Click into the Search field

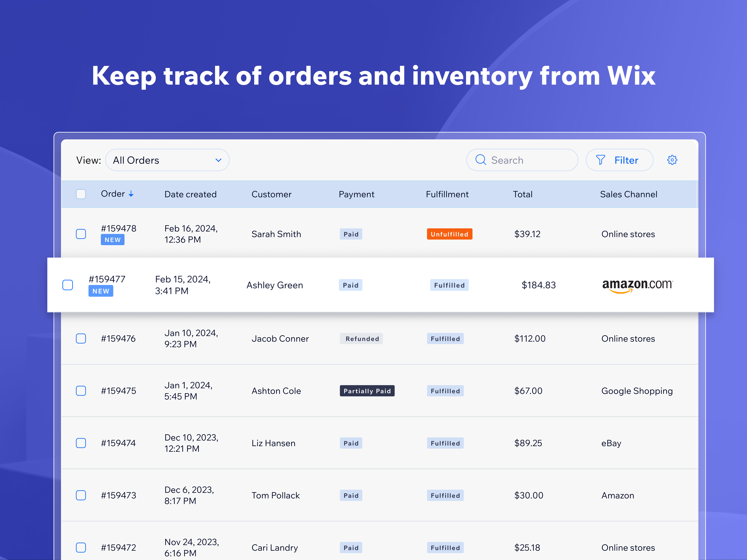[x=522, y=160]
